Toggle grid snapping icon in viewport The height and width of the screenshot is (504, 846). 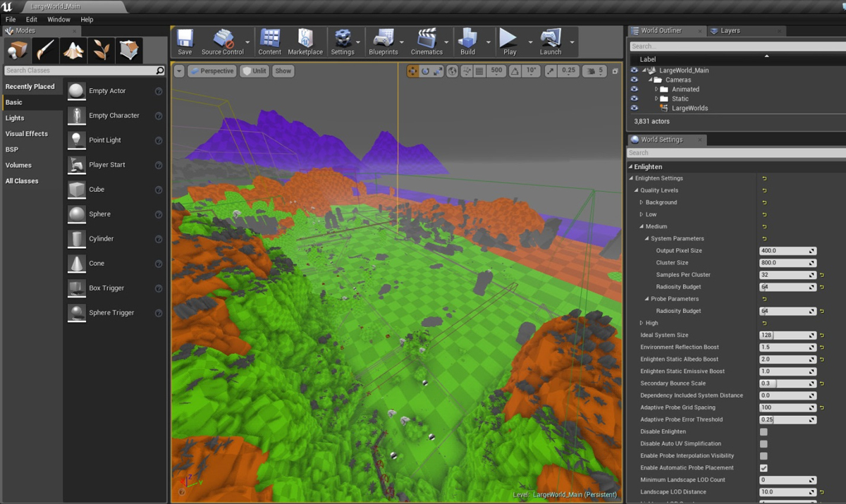click(x=479, y=71)
